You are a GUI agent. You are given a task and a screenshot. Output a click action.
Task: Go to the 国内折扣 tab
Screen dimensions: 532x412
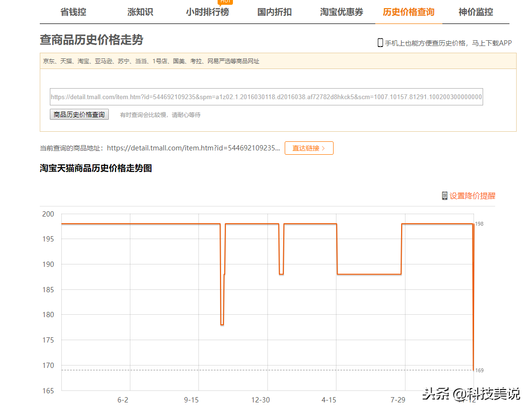coord(275,12)
